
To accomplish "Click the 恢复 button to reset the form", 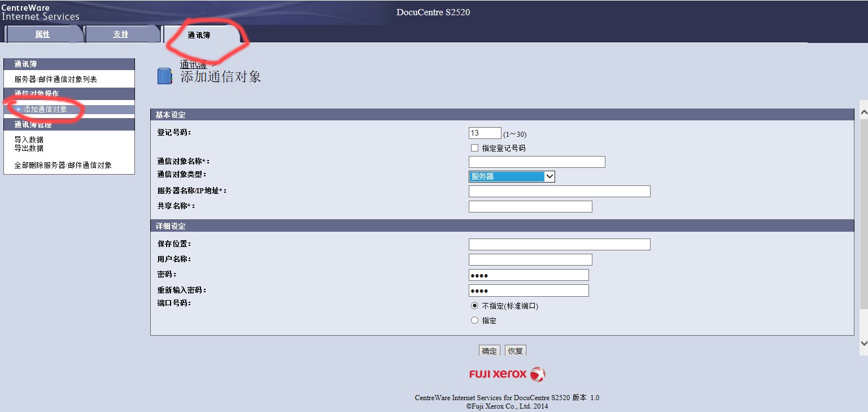I will [516, 351].
